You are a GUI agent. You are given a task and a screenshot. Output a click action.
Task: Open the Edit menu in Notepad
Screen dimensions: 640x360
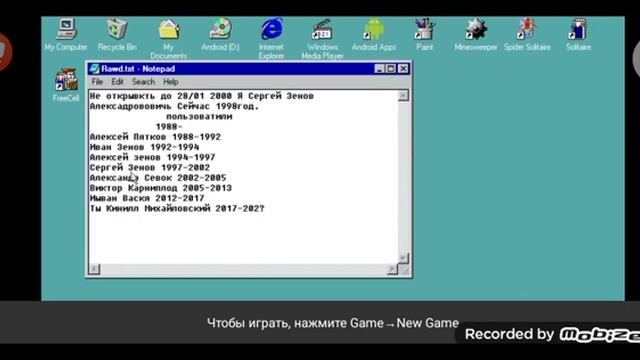(118, 82)
